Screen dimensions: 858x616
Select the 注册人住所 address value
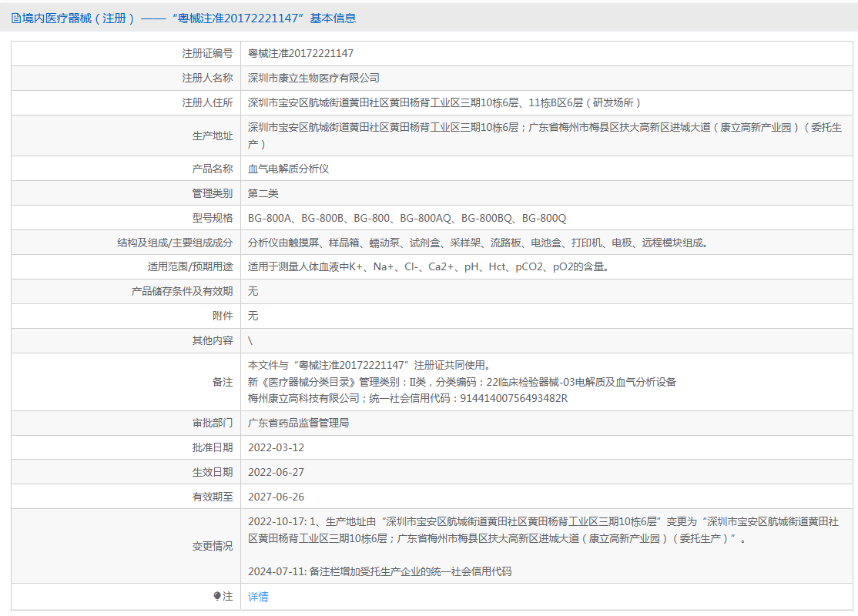click(x=444, y=103)
